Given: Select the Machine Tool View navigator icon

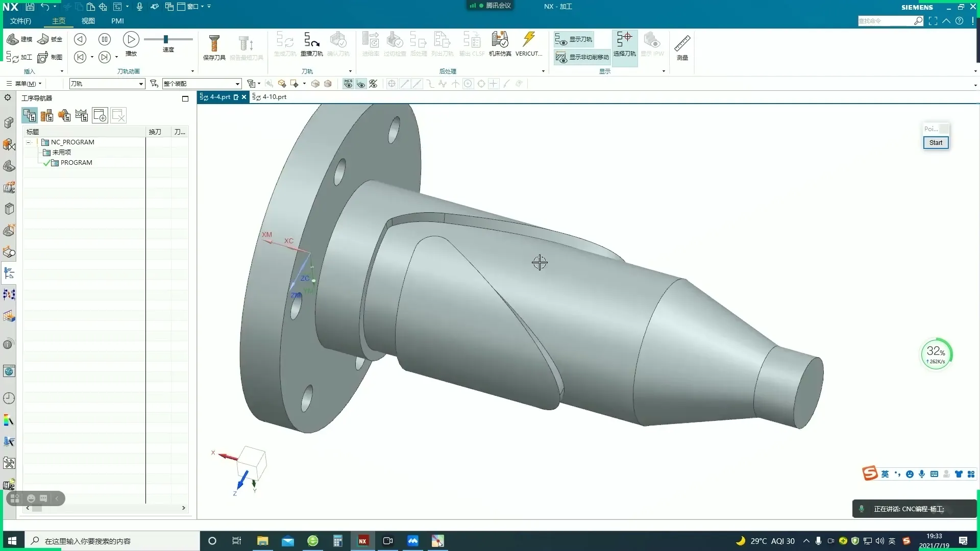Looking at the screenshot, I should pos(47,116).
